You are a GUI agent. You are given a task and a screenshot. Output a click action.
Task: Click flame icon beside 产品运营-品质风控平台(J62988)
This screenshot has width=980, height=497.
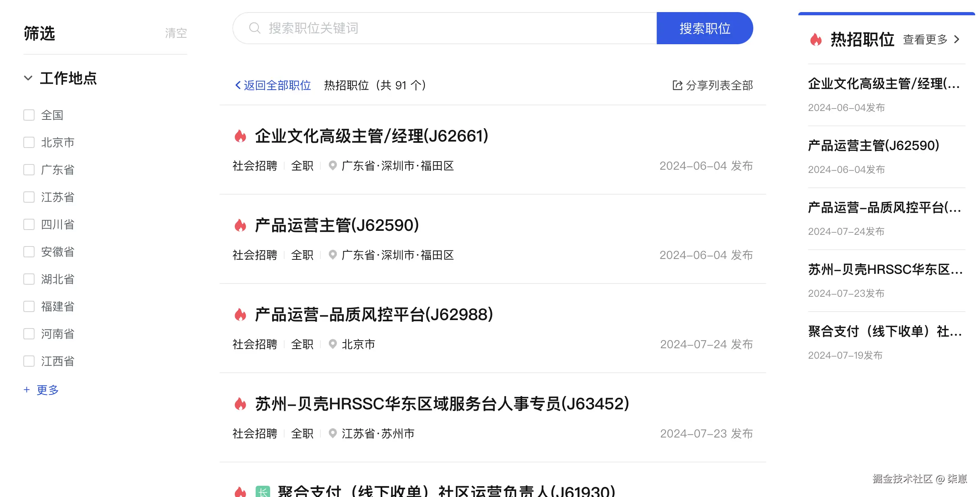[240, 315]
